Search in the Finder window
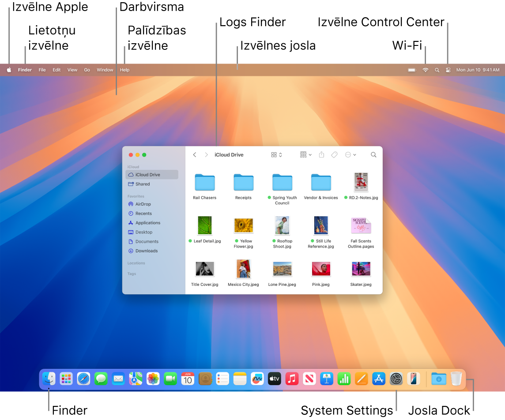Viewport: 505px width, 420px height. (373, 155)
